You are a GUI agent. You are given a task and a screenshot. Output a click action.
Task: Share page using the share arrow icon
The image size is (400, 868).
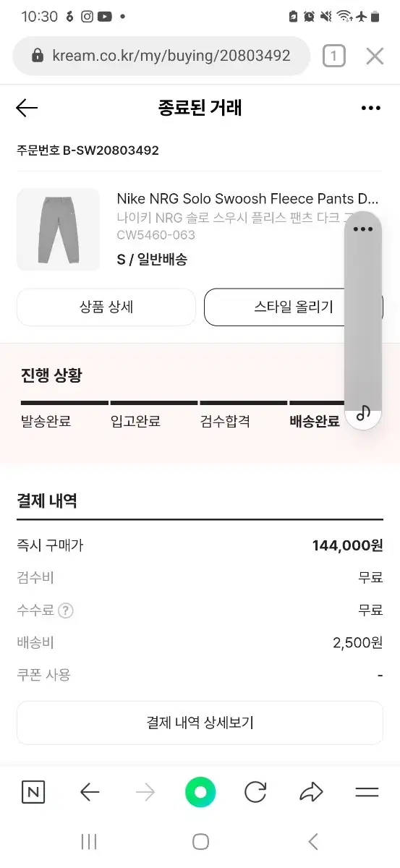click(x=311, y=793)
